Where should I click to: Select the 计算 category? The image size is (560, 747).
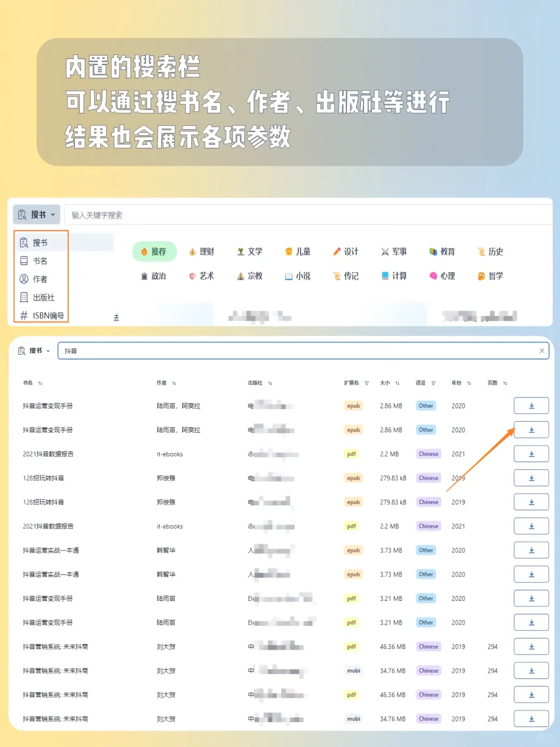click(x=394, y=276)
